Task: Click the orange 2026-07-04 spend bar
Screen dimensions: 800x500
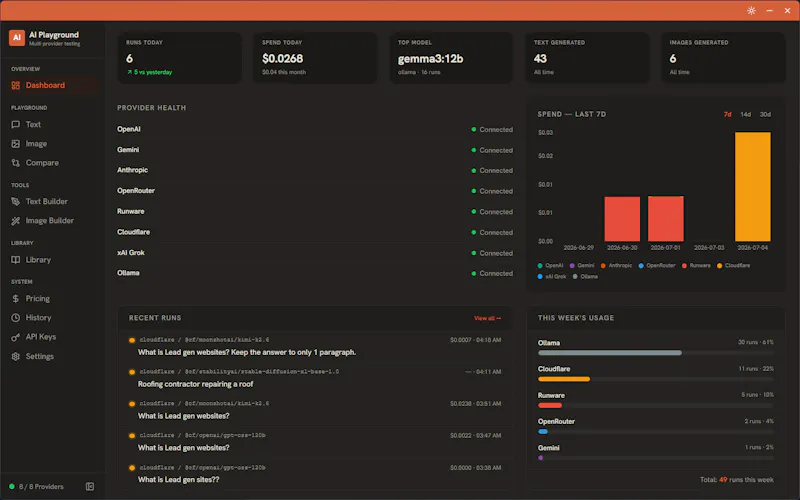Action: coord(753,187)
